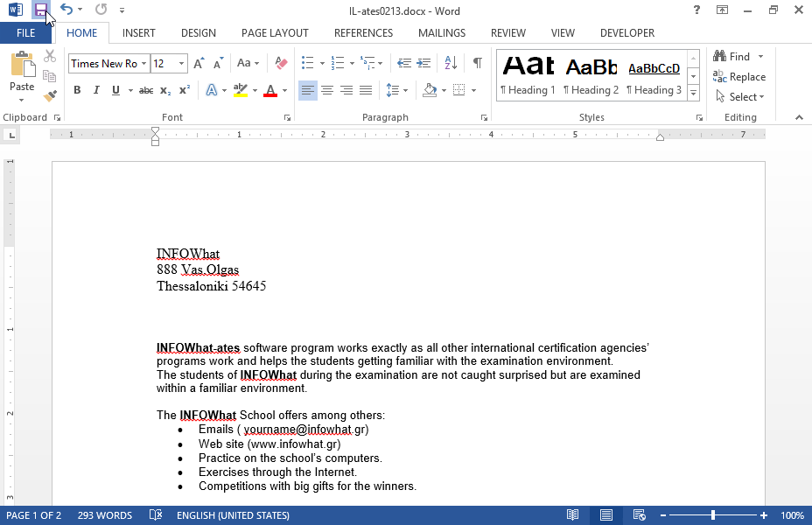
Task: Apply the Heading 2 style
Action: point(591,75)
